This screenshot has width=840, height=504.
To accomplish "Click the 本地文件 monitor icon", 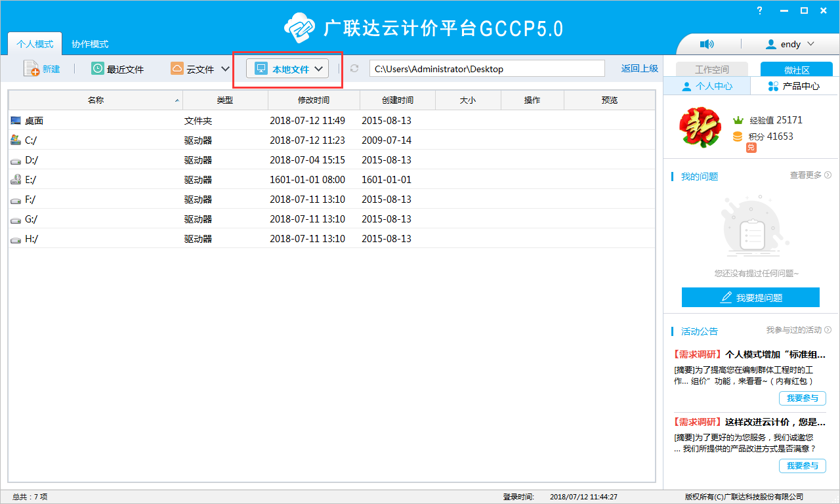I will coord(261,68).
